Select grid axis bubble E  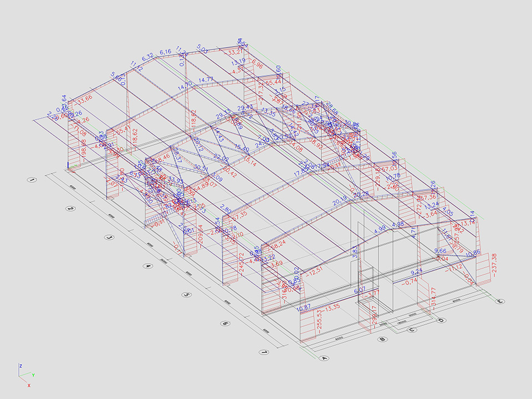pyautogui.click(x=499, y=301)
